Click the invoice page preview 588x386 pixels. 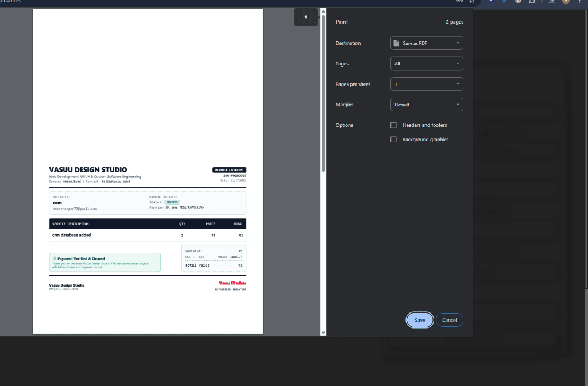click(148, 171)
